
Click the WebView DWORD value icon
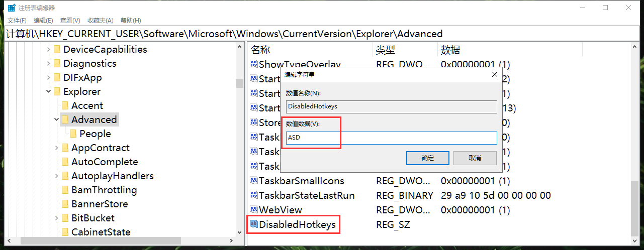(x=254, y=210)
